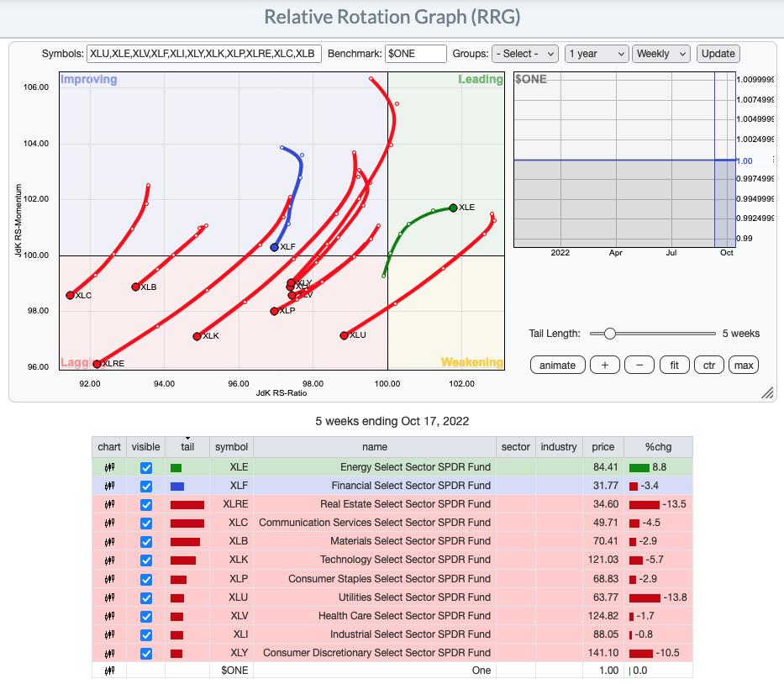Click the Benchmark input field
784x684 pixels.
[x=415, y=54]
